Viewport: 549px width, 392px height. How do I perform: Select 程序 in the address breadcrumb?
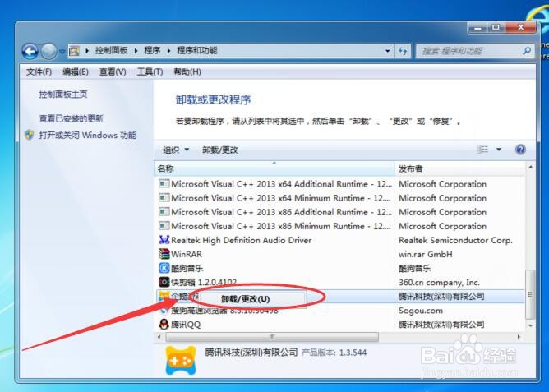pos(152,51)
